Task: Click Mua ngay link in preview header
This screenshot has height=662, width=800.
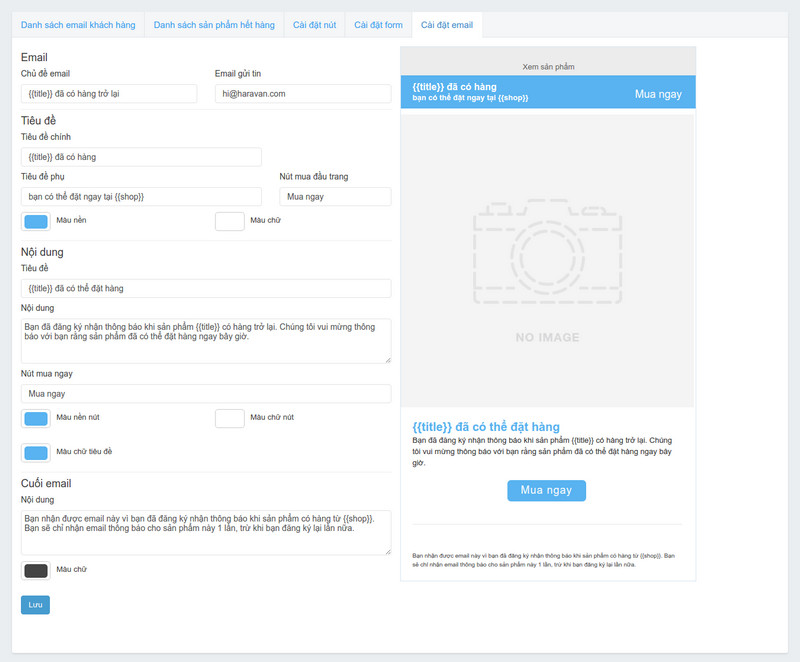Action: 658,94
